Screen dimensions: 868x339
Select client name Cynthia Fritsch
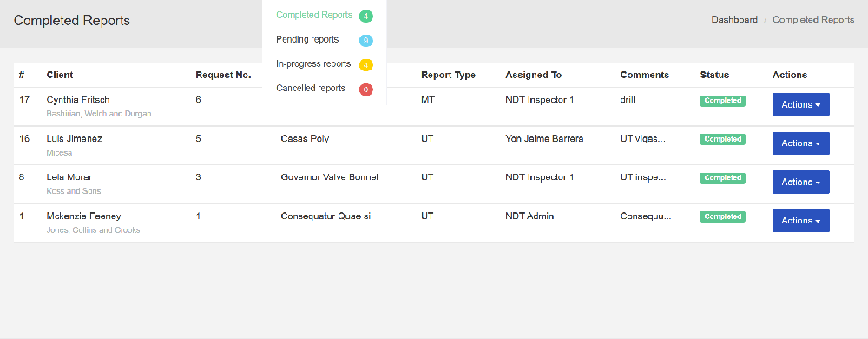78,100
